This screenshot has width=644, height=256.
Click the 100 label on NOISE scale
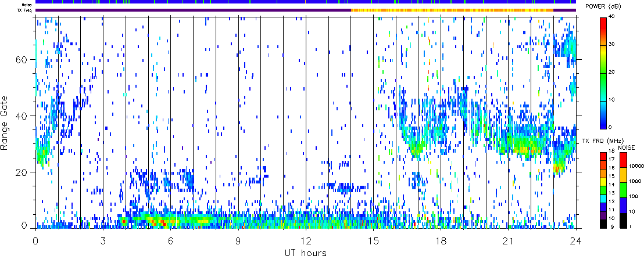pos(634,196)
